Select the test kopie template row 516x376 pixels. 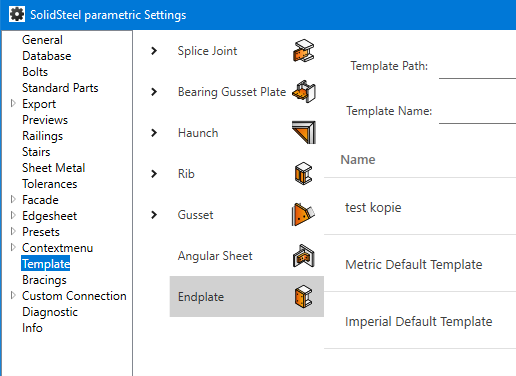420,207
